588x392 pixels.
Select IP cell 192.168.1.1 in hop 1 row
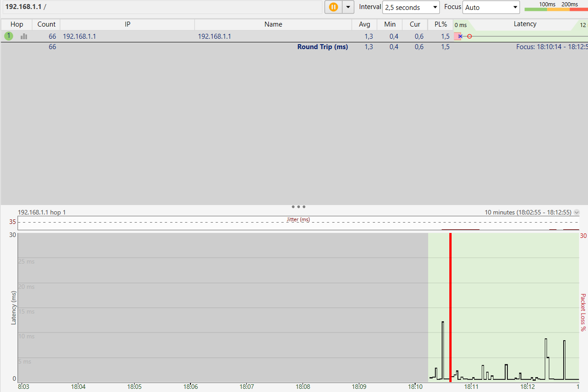[79, 36]
